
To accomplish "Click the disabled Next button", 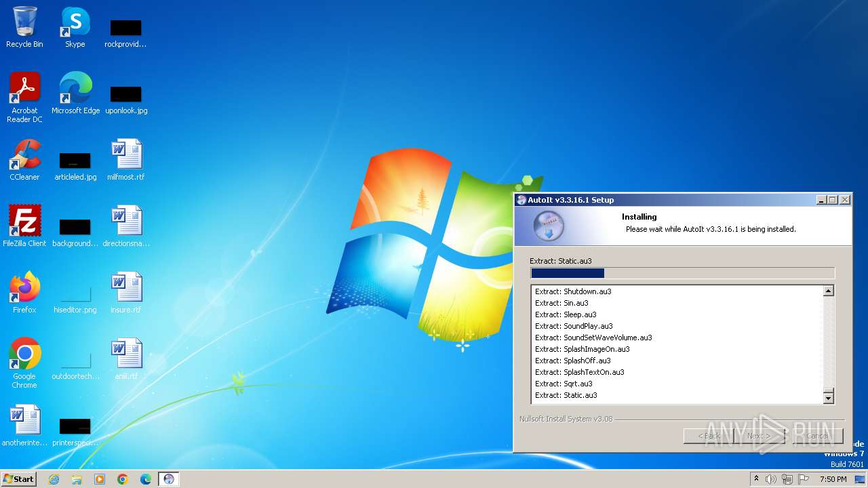I will coord(759,436).
